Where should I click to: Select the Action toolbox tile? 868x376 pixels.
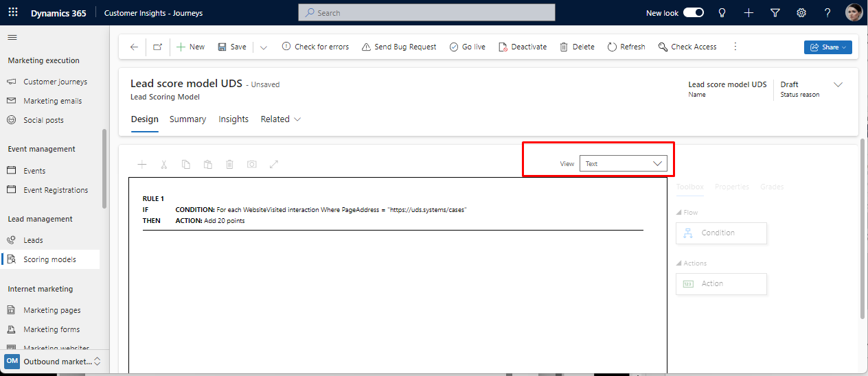pos(721,284)
